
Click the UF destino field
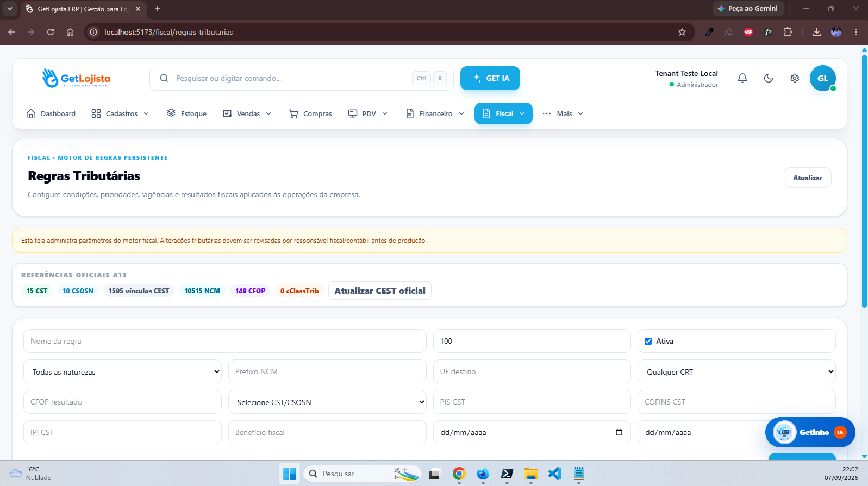[532, 371]
